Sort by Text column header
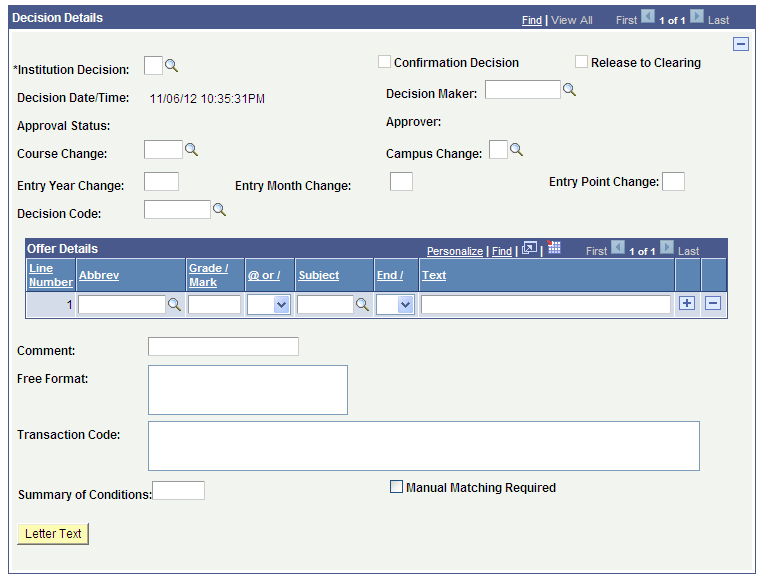Image resolution: width=764 pixels, height=584 pixels. pos(434,275)
